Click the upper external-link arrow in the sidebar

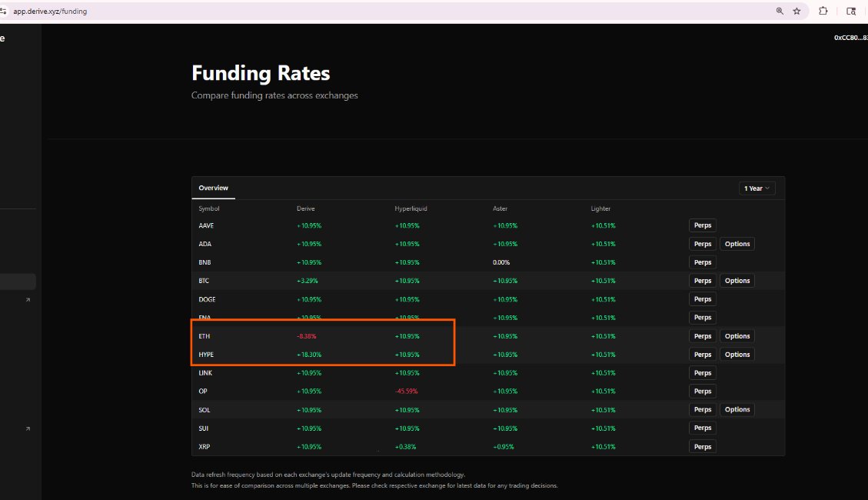click(x=28, y=299)
